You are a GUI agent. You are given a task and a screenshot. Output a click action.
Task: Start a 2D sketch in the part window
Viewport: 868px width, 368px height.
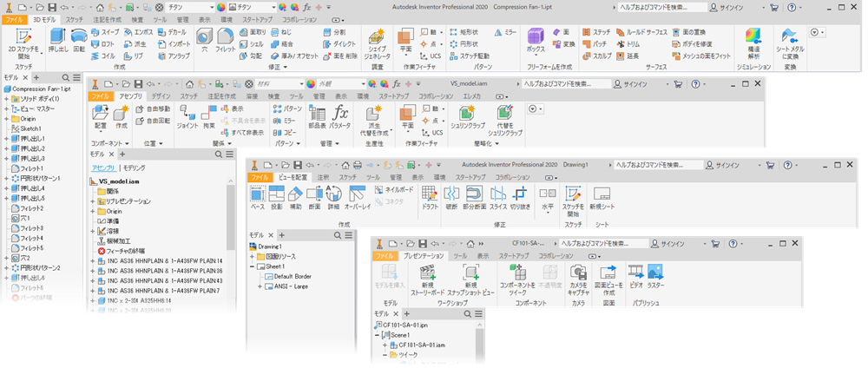23,43
